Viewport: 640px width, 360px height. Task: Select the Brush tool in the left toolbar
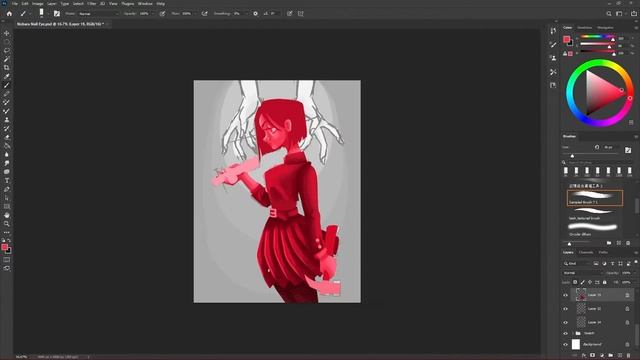7,85
